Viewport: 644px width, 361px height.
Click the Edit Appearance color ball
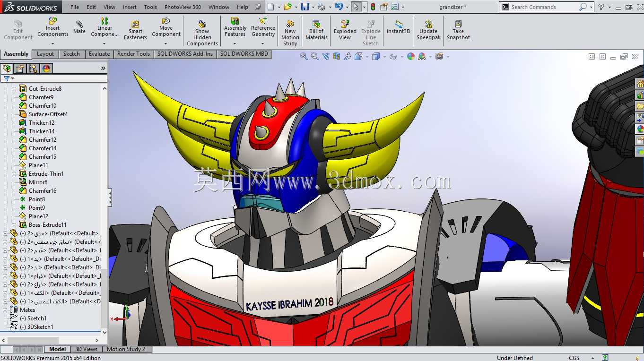click(411, 56)
